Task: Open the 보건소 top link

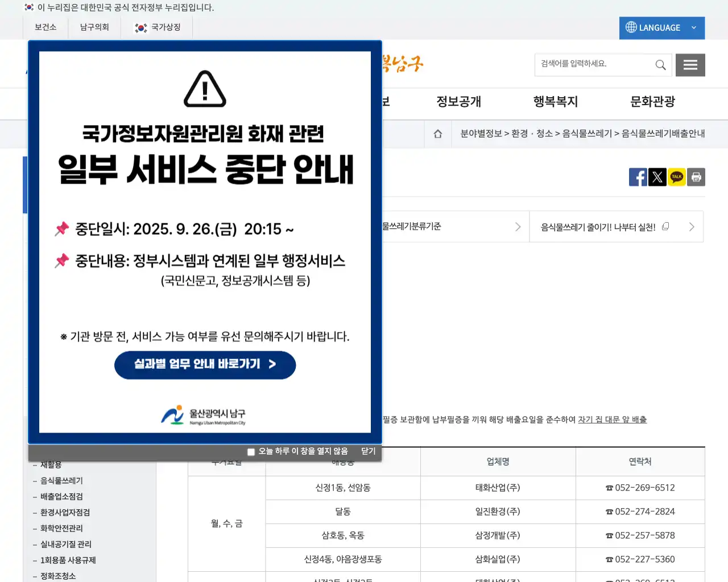Action: (45, 27)
